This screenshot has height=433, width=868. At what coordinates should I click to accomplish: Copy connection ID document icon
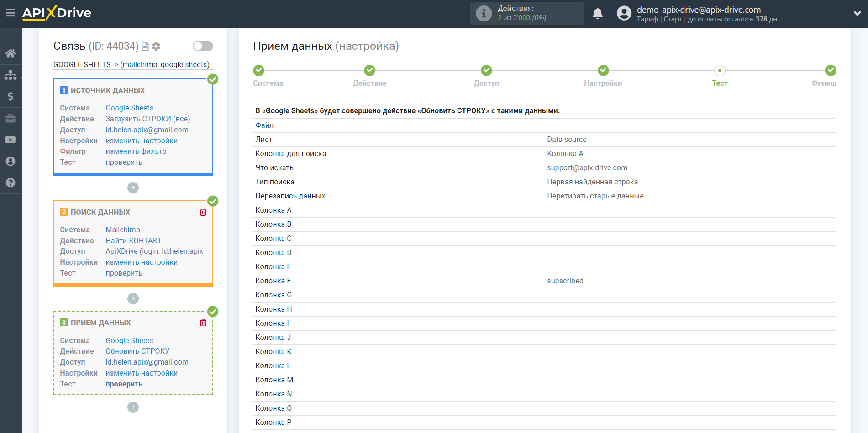[x=145, y=46]
